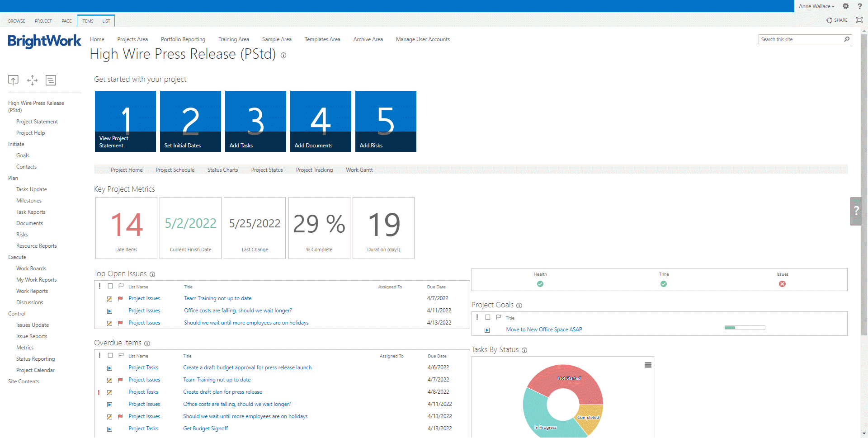Open the Tasks By Status chart hamburger menu

648,365
